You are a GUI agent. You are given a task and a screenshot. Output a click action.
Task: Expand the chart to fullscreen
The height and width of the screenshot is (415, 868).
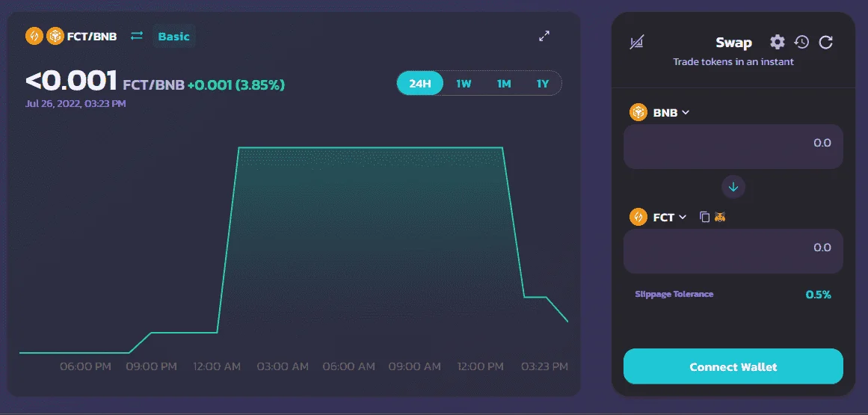544,36
